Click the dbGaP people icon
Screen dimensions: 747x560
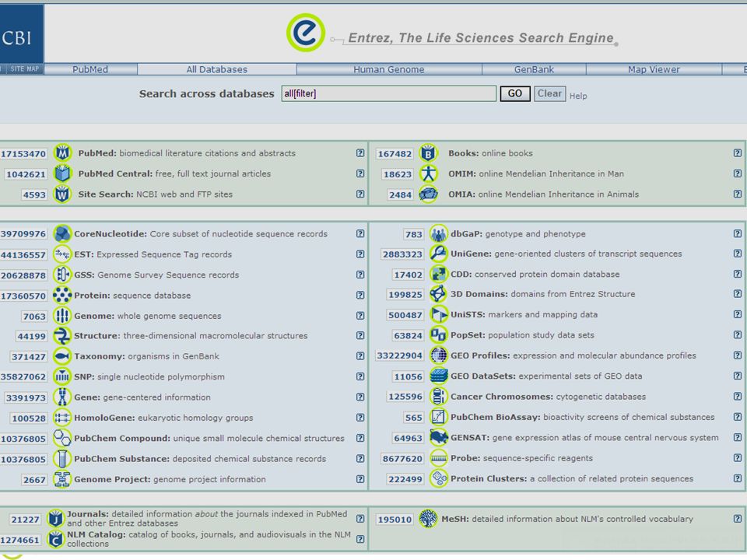click(438, 234)
